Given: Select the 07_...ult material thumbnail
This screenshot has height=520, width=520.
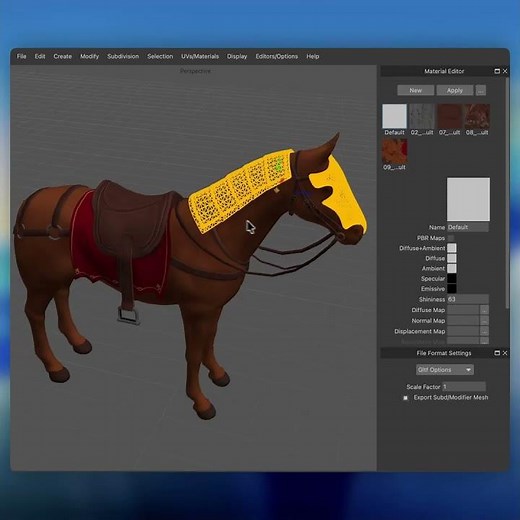Looking at the screenshot, I should pyautogui.click(x=449, y=116).
